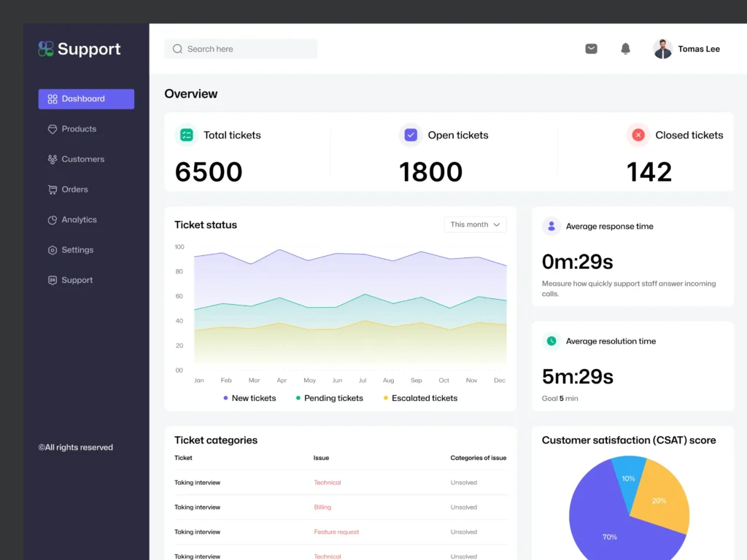Open the notifications bell icon
The height and width of the screenshot is (560, 747).
(625, 49)
